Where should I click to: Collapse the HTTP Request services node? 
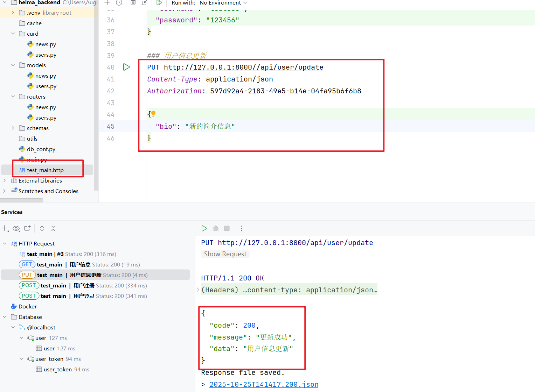pos(5,243)
